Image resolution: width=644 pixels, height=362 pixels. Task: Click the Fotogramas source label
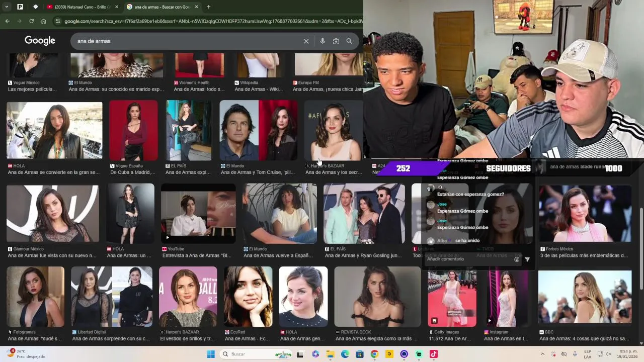[x=22, y=332]
